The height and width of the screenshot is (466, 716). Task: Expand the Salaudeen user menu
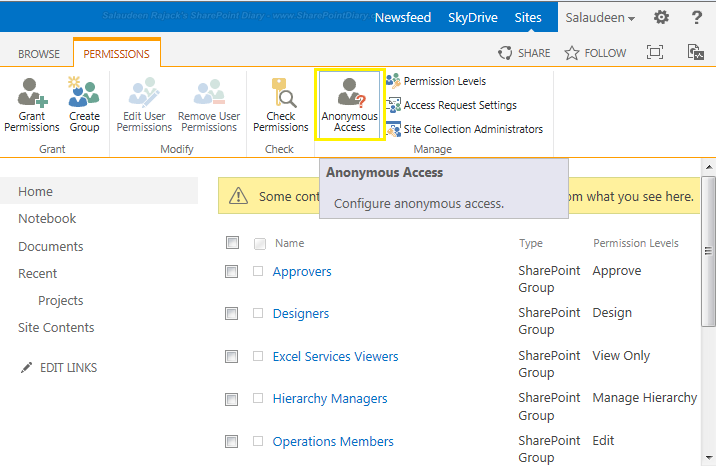pyautogui.click(x=600, y=18)
